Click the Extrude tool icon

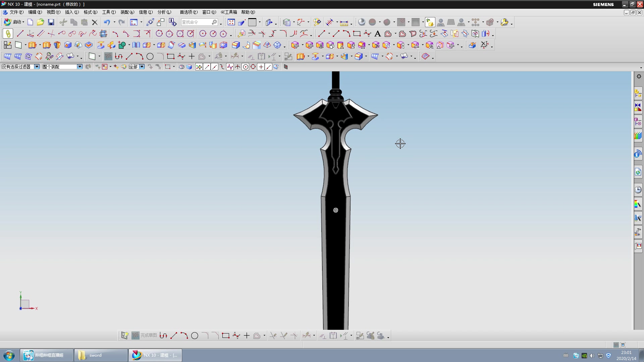(x=32, y=45)
